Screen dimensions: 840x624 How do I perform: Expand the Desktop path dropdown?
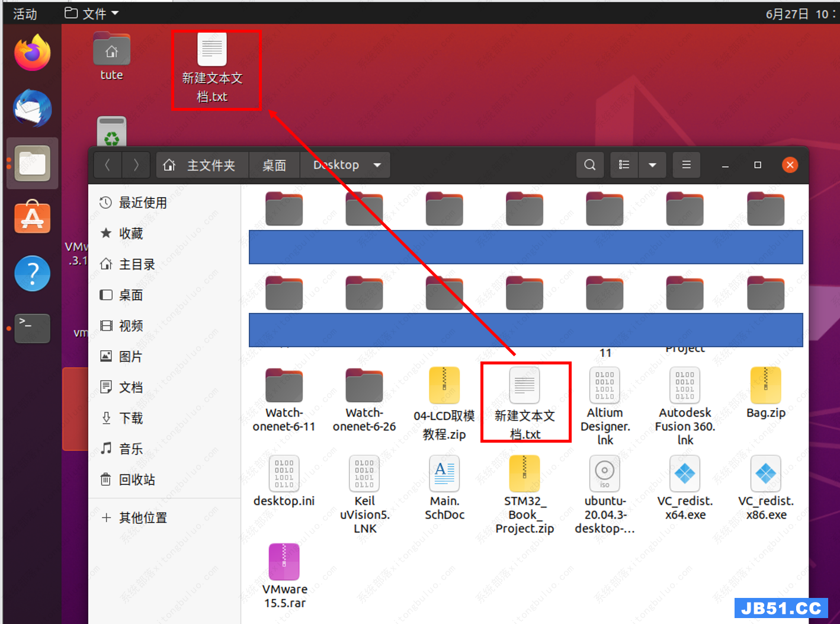coord(377,165)
